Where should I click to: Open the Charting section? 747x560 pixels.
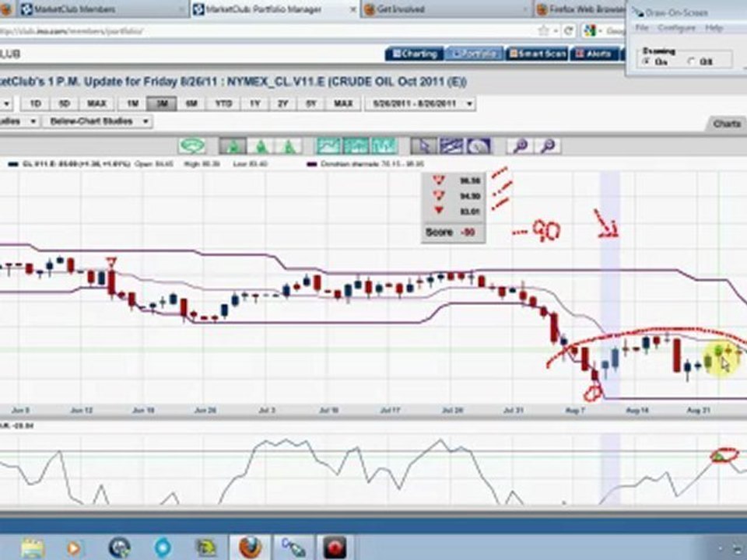415,54
